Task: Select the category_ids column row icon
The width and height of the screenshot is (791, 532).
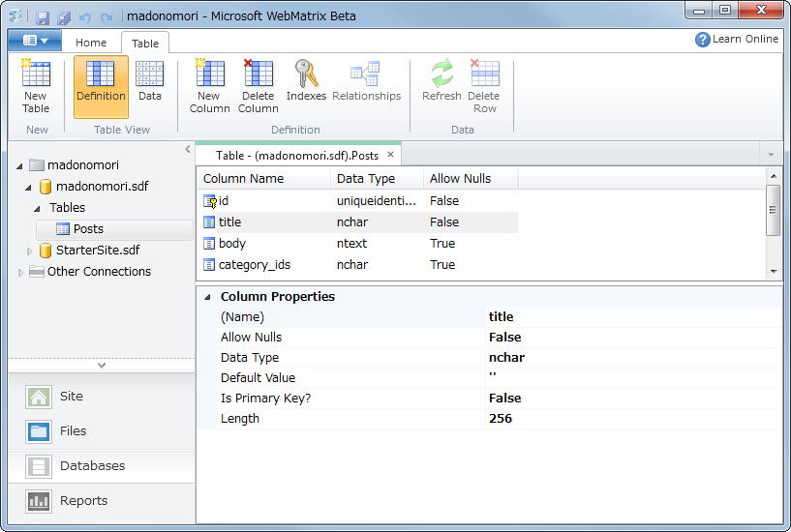Action: (x=209, y=265)
